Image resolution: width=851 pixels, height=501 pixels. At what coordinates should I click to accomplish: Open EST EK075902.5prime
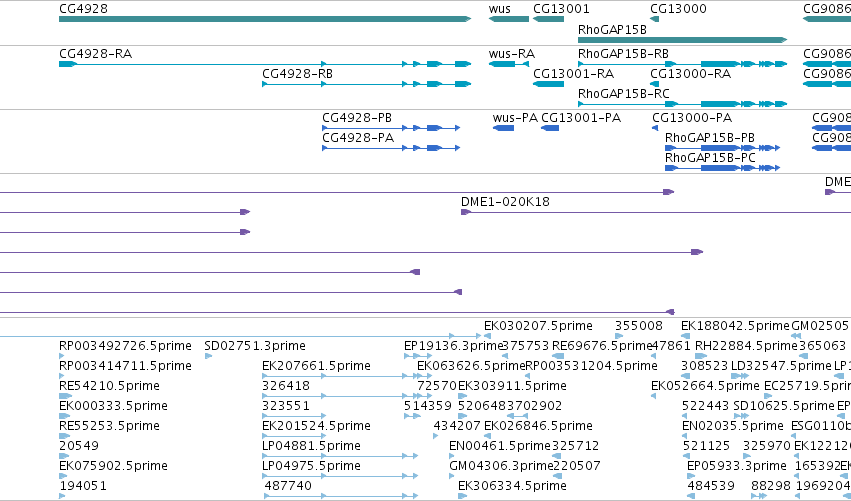(x=113, y=466)
